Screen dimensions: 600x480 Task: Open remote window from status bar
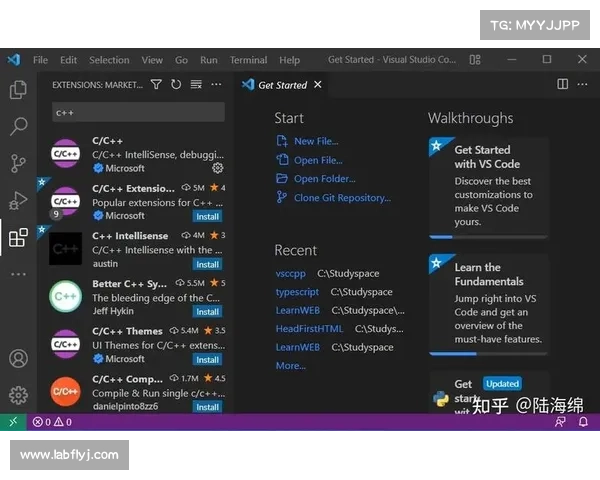[13, 422]
